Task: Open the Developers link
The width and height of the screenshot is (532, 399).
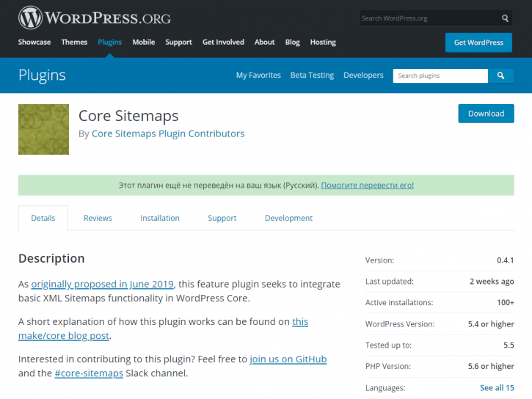Action: point(363,76)
